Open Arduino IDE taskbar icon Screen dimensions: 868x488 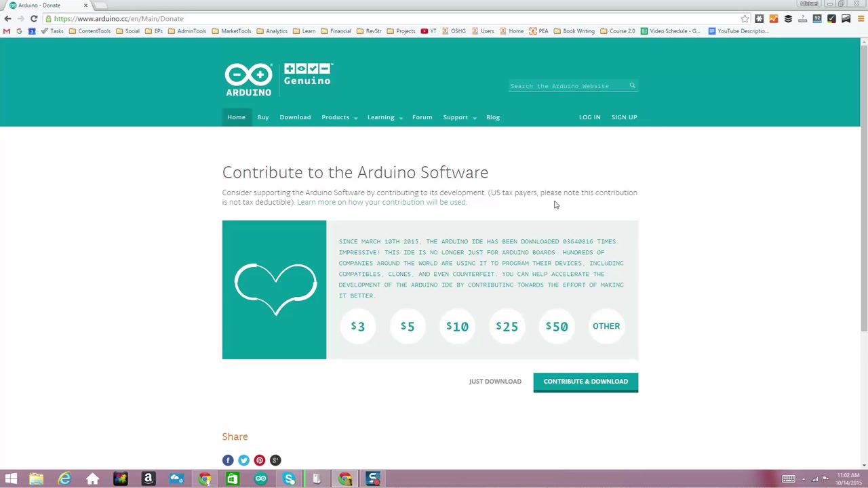coord(260,479)
